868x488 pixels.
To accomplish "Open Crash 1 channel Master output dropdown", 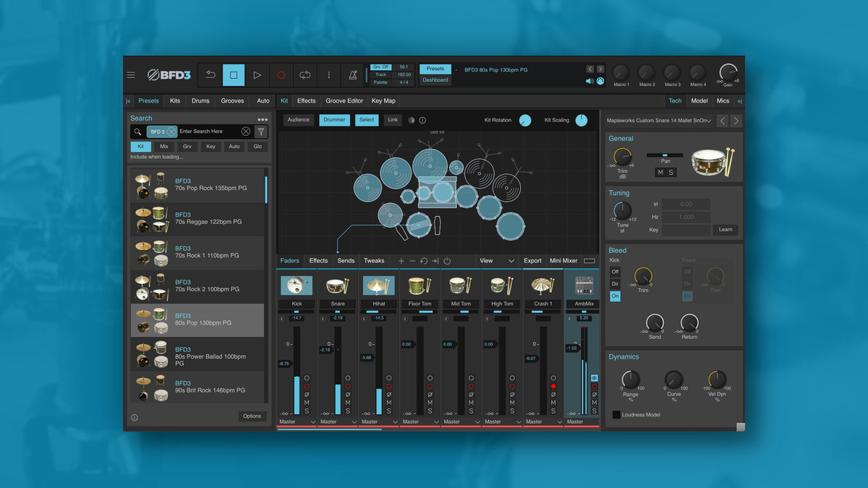I will 544,421.
